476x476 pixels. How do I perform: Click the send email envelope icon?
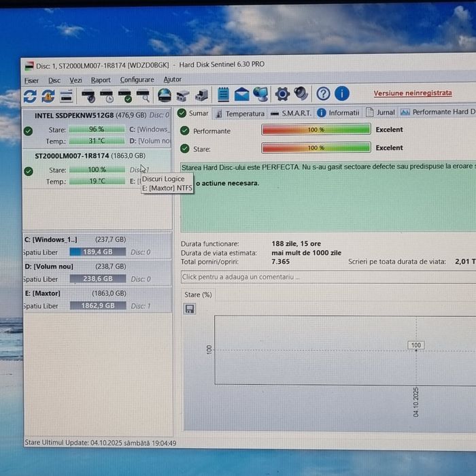point(242,94)
